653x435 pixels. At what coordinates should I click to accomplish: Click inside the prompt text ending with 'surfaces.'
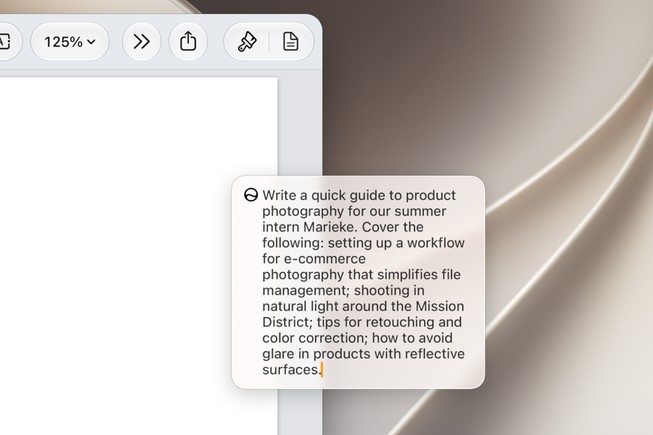pos(363,282)
